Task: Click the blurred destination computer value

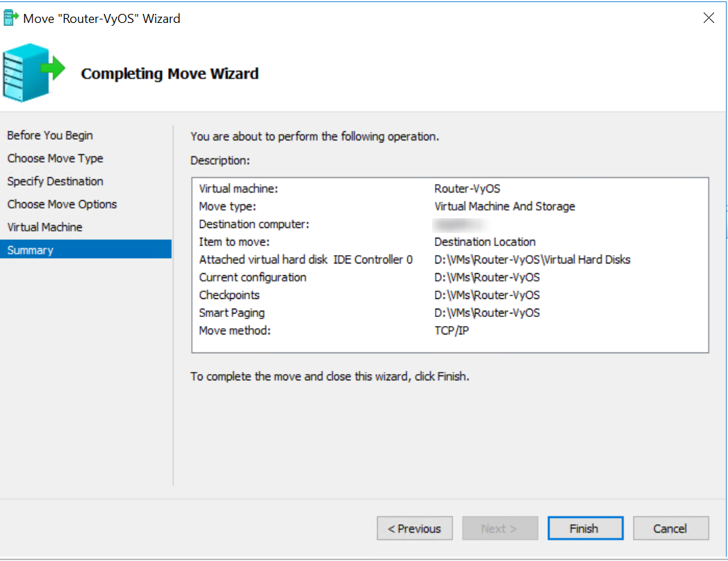Action: click(460, 225)
